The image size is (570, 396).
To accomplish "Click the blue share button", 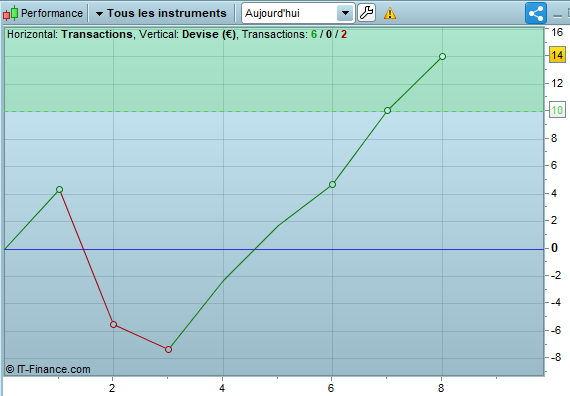I will click(x=536, y=13).
